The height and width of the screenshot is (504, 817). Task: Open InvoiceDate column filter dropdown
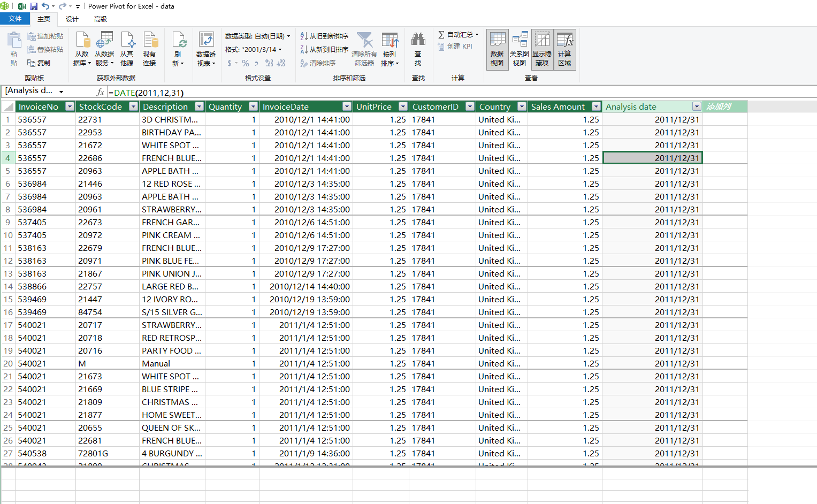(x=347, y=106)
